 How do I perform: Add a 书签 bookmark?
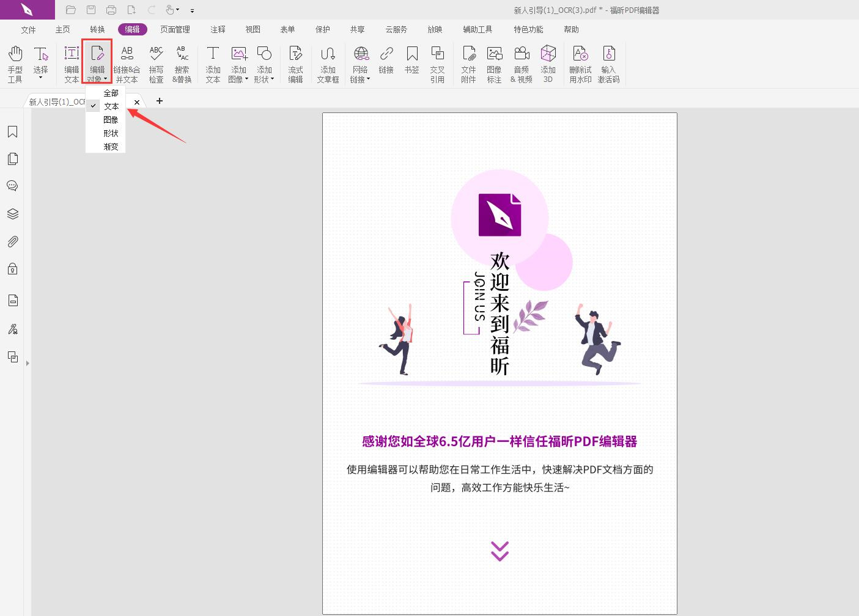pyautogui.click(x=412, y=63)
